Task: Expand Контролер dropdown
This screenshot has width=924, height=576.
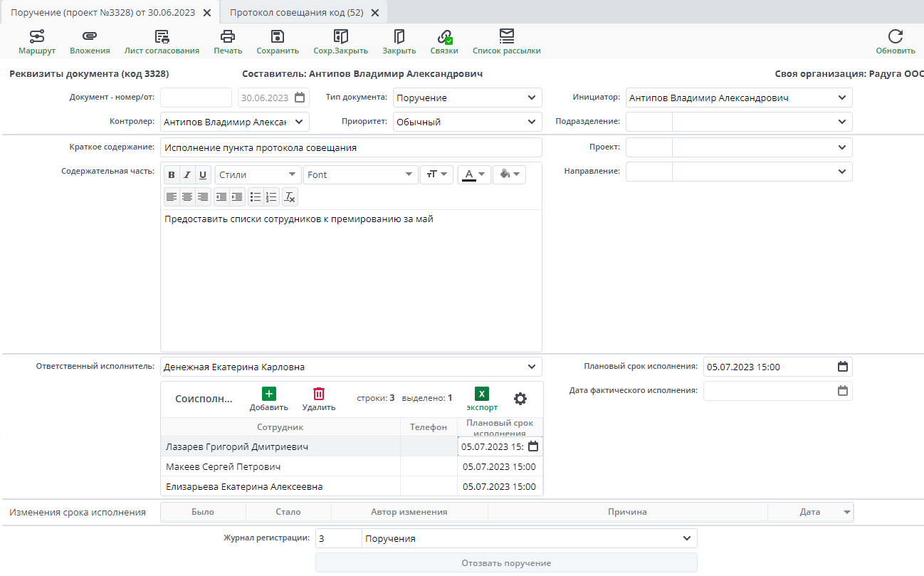Action: click(299, 122)
